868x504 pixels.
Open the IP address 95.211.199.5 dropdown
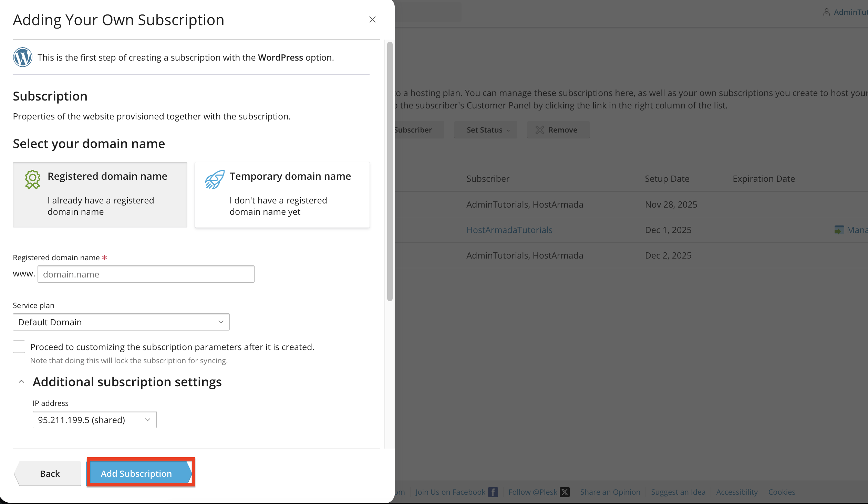pyautogui.click(x=95, y=420)
